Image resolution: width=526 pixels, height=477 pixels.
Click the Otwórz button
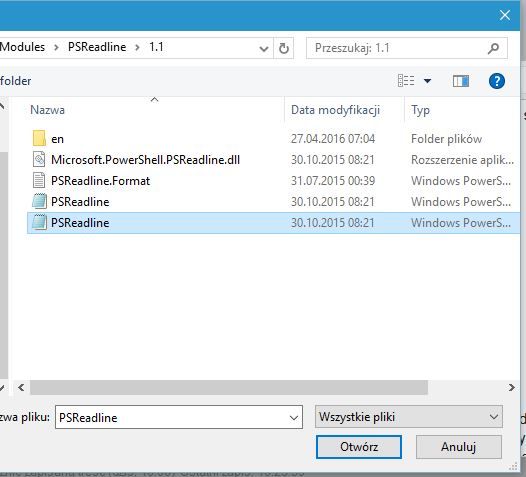pos(359,446)
